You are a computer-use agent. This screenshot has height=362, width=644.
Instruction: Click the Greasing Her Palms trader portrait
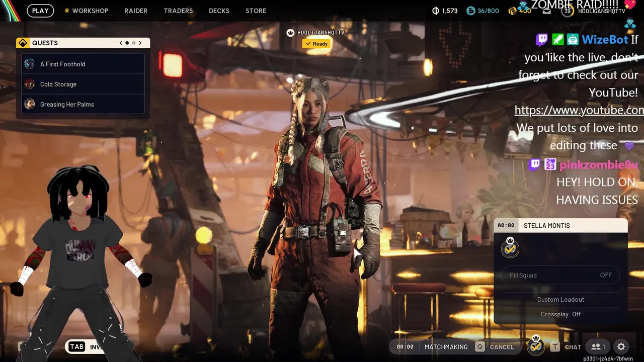coord(30,104)
